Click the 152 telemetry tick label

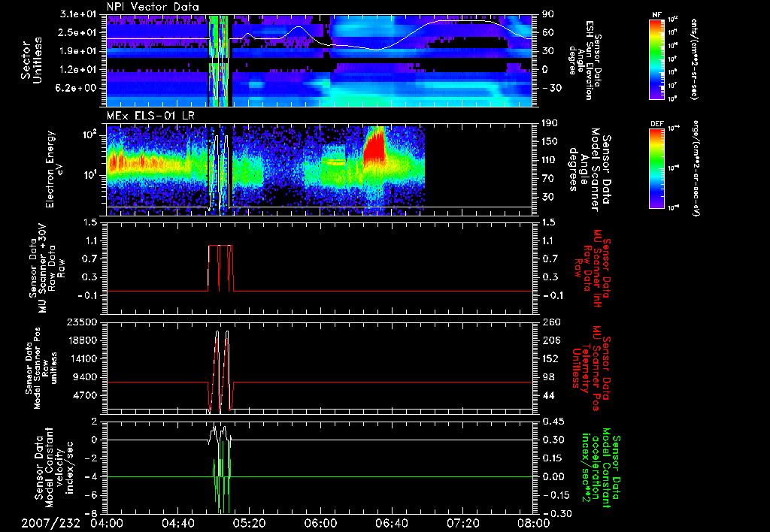(550, 358)
